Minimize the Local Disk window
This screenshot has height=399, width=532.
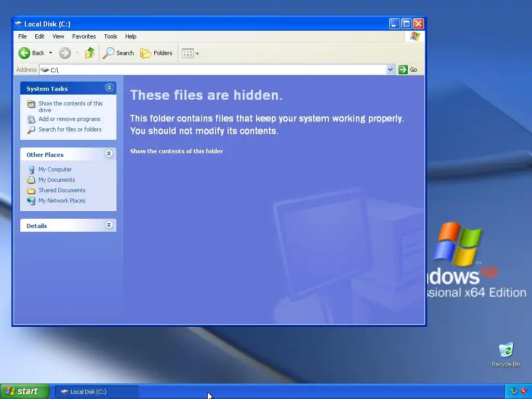(394, 24)
